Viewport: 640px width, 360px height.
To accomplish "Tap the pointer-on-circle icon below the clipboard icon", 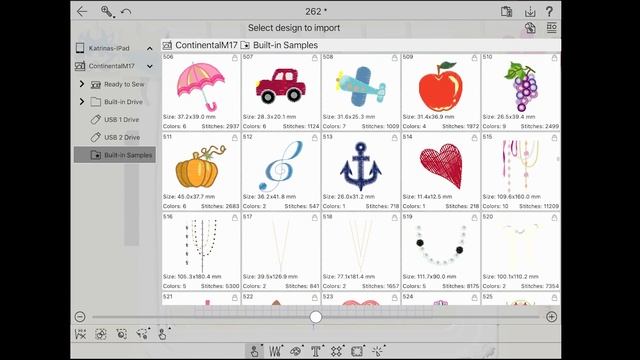I will click(x=530, y=28).
